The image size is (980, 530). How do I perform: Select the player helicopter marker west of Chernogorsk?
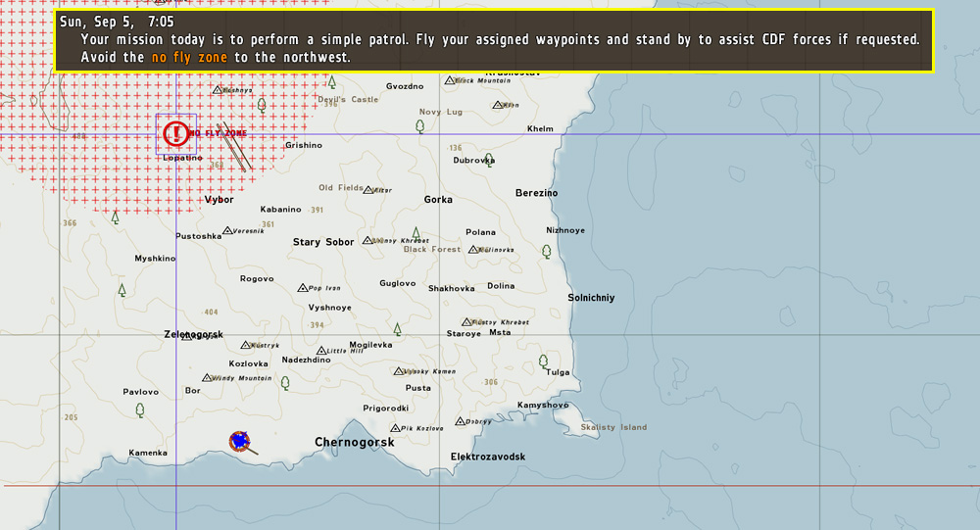pos(240,441)
